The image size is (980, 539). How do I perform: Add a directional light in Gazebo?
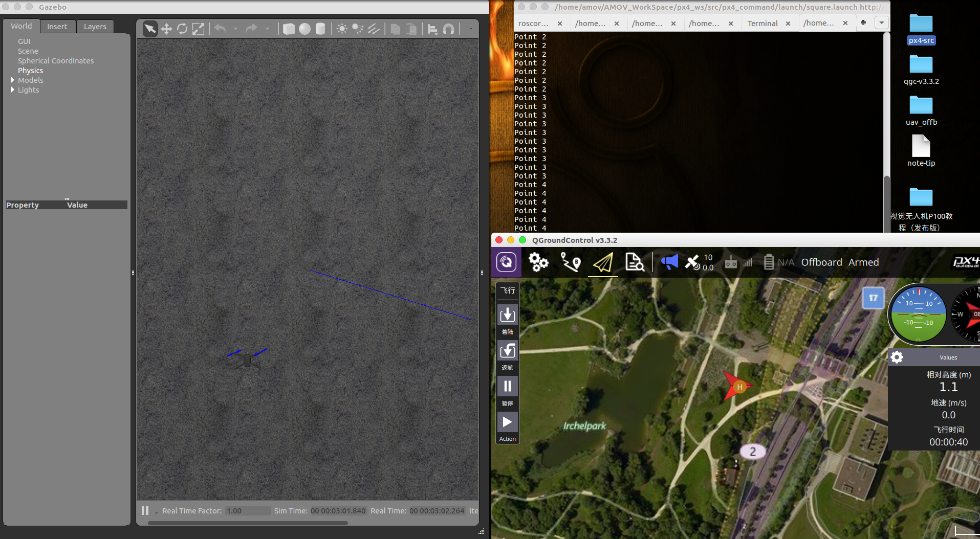[374, 29]
